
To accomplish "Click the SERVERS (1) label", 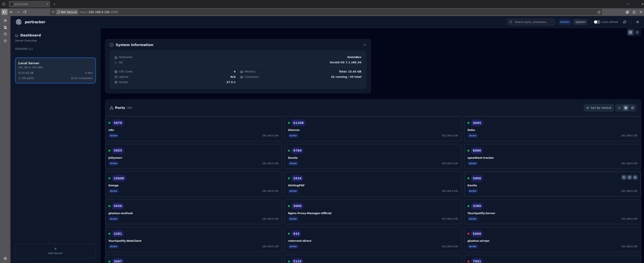I will [x=24, y=49].
